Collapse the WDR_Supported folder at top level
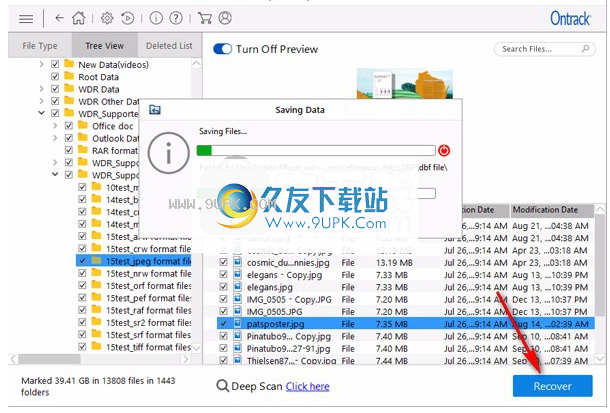Image resolution: width=610 pixels, height=413 pixels. click(x=41, y=113)
